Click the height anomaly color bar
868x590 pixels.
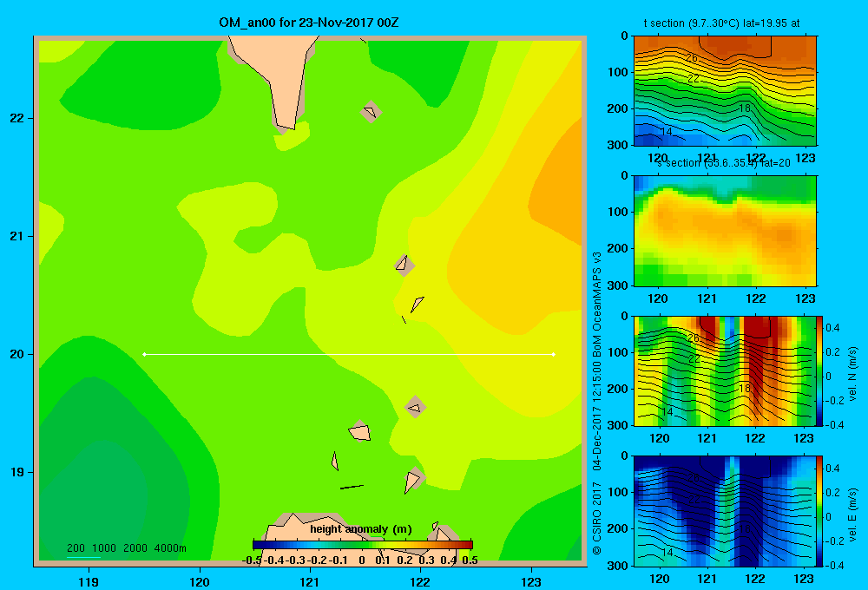pyautogui.click(x=363, y=545)
